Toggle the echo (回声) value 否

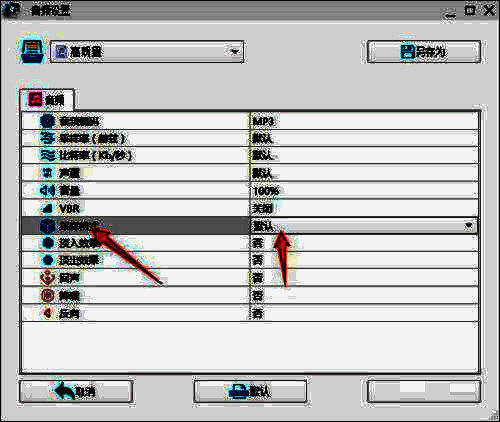pyautogui.click(x=258, y=278)
